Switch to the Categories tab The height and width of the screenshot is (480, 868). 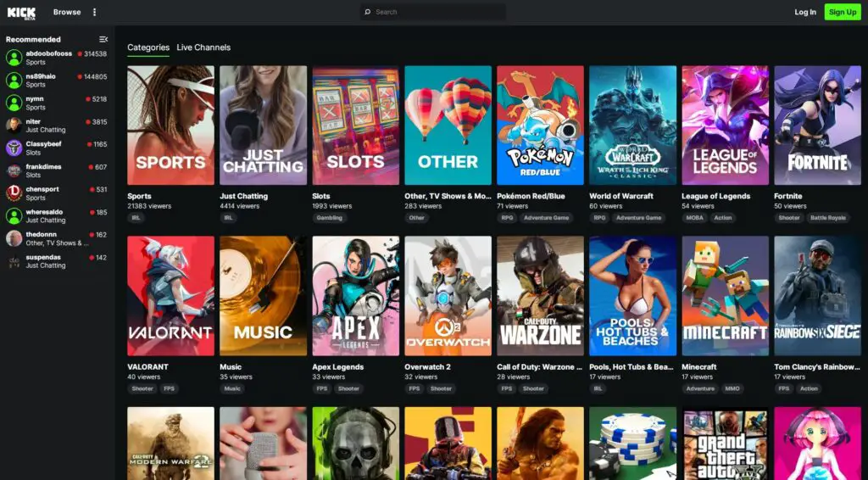click(148, 47)
